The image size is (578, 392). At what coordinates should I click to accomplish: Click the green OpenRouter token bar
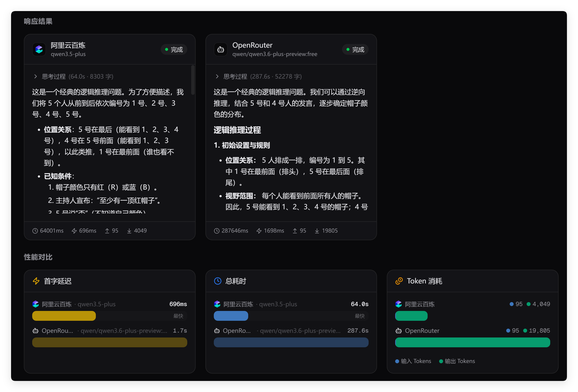click(x=472, y=342)
